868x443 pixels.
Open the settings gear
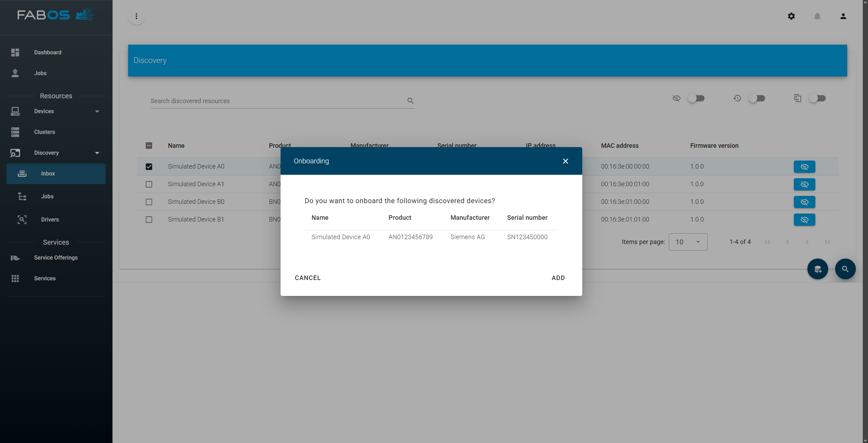(791, 16)
